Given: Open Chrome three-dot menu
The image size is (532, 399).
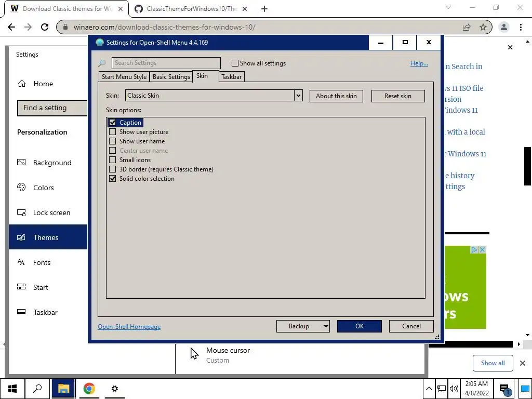Looking at the screenshot, I should click(521, 27).
